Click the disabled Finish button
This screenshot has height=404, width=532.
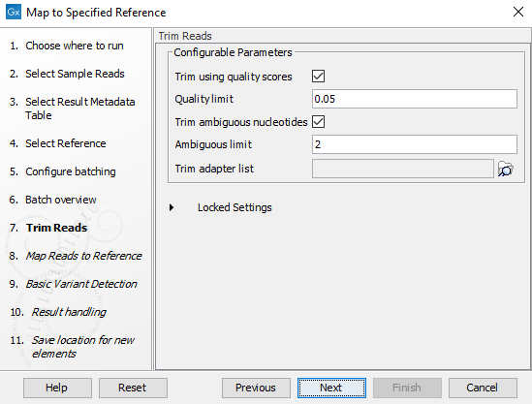407,388
